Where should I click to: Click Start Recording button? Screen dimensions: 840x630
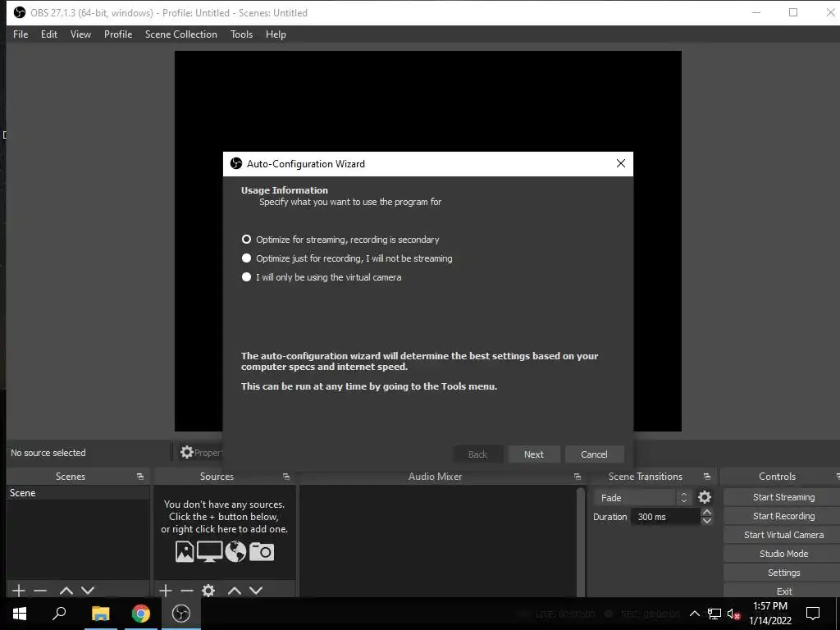tap(783, 516)
